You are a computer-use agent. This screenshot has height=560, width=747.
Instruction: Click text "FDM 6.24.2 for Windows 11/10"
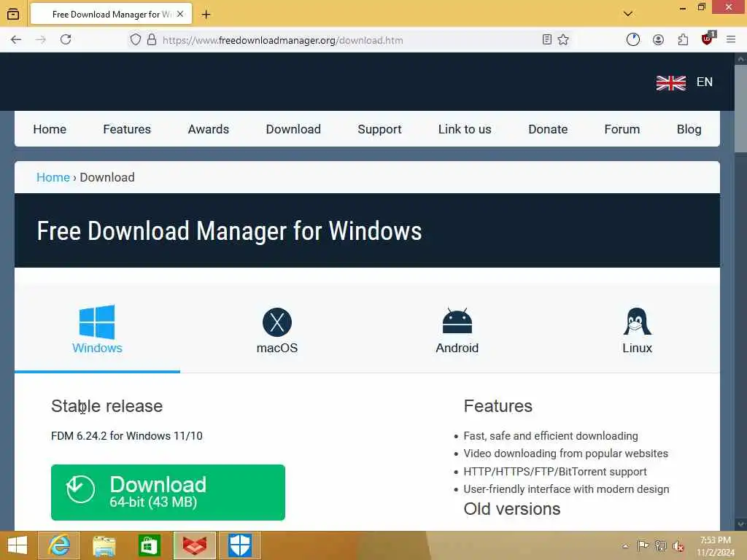tap(127, 436)
